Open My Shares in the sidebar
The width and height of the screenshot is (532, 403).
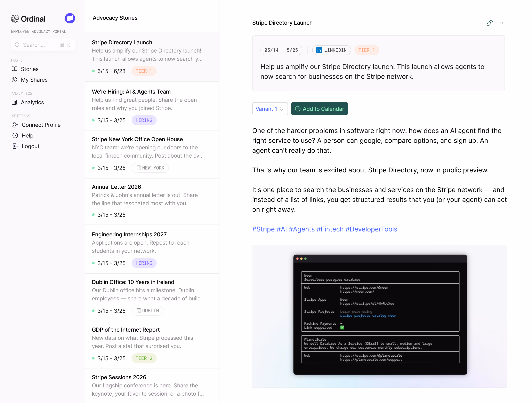click(x=30, y=80)
